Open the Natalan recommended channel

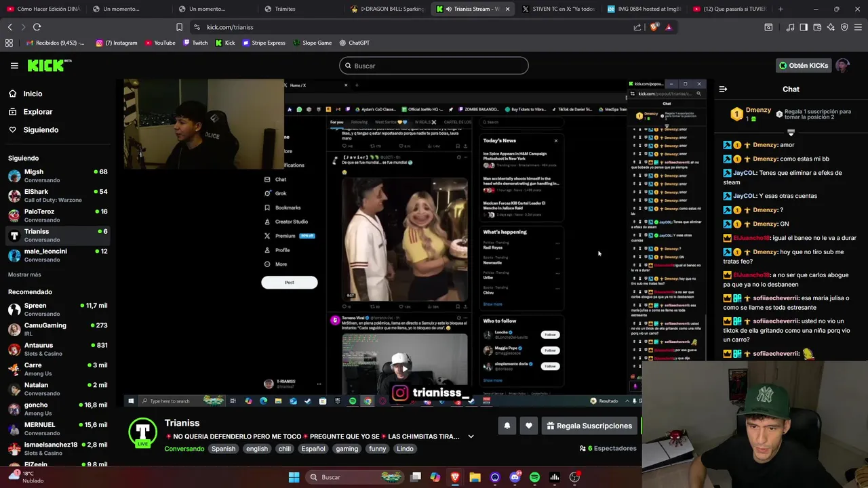[x=58, y=388]
